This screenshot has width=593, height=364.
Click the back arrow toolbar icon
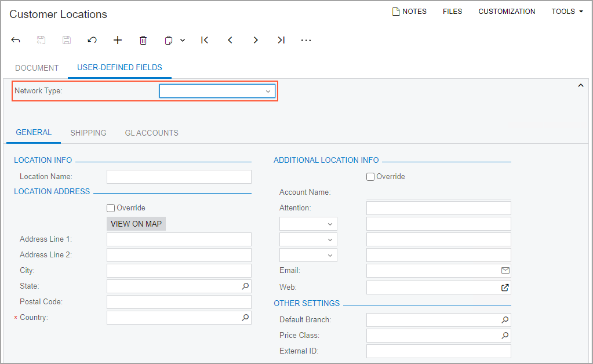click(x=16, y=40)
